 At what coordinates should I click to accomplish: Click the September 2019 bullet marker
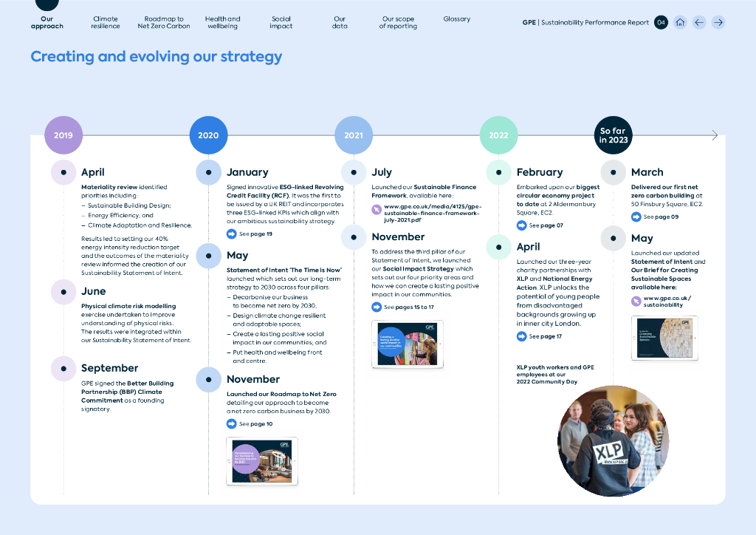click(x=63, y=369)
